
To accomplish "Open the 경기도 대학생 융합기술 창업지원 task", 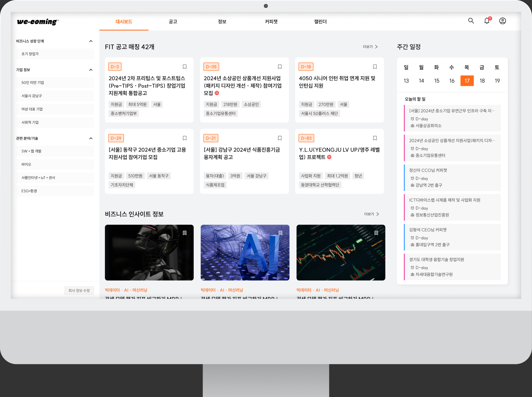I will (452, 267).
